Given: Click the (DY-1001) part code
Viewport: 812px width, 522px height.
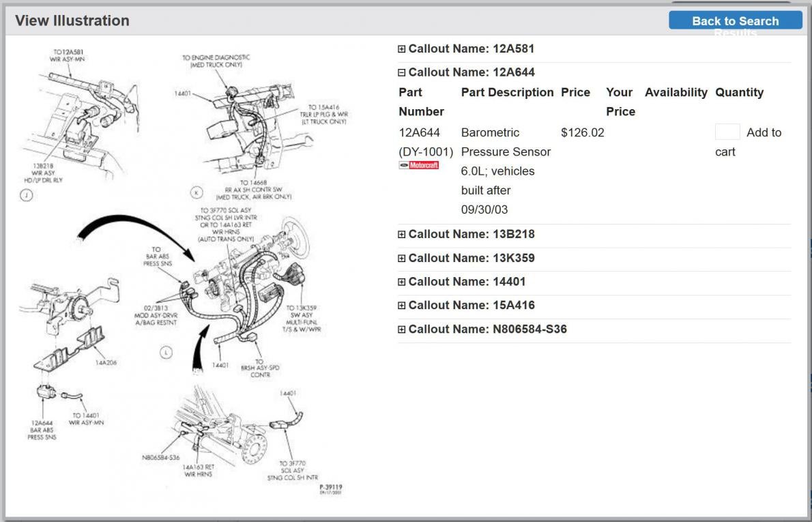Looking at the screenshot, I should point(426,152).
